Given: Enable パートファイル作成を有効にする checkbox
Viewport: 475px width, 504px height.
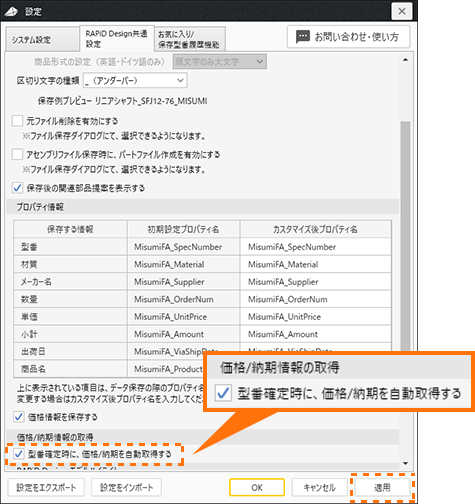Looking at the screenshot, I should (17, 154).
